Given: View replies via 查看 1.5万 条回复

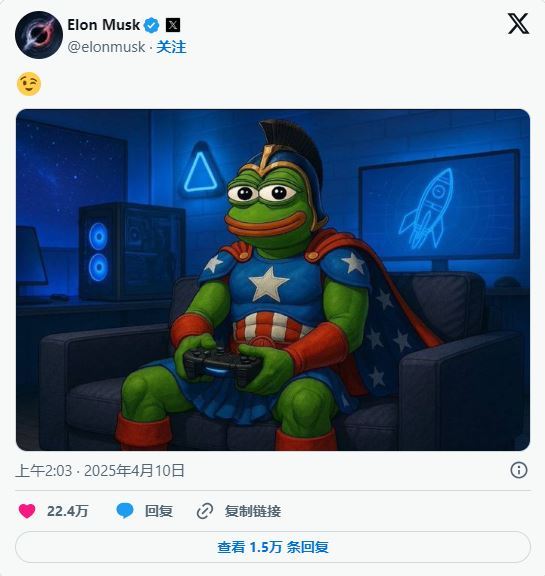Looking at the screenshot, I should (273, 547).
